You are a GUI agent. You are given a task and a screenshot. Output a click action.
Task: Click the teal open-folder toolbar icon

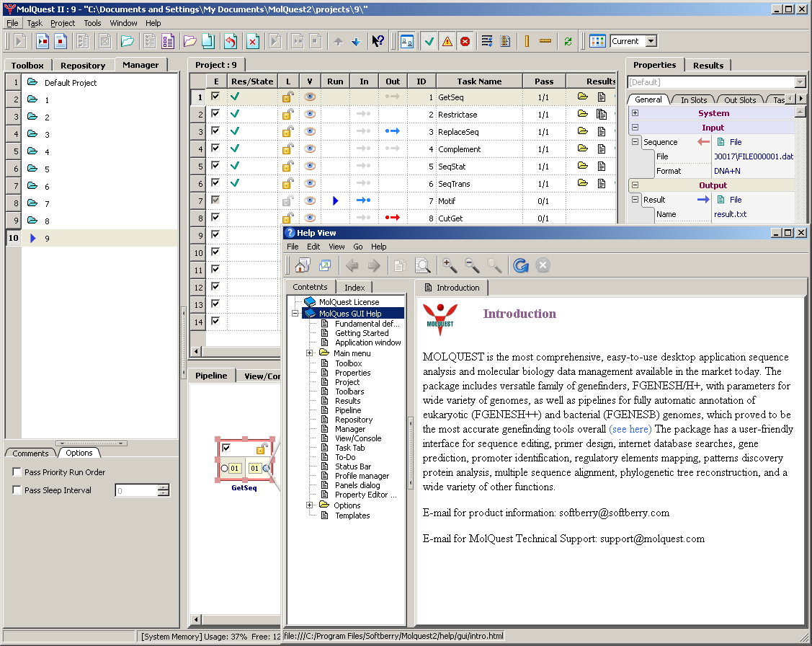coord(128,41)
